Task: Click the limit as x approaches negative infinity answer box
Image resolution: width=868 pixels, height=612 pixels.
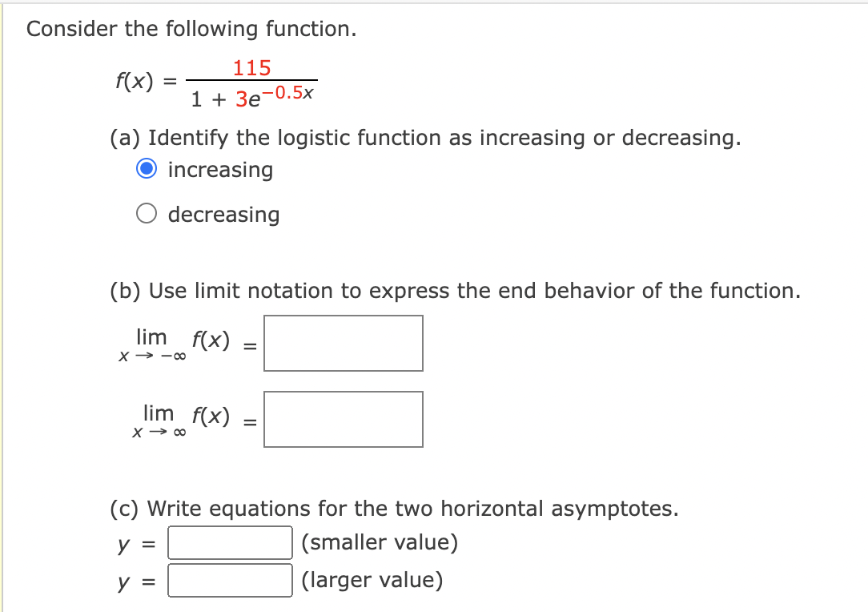Action: [x=343, y=343]
